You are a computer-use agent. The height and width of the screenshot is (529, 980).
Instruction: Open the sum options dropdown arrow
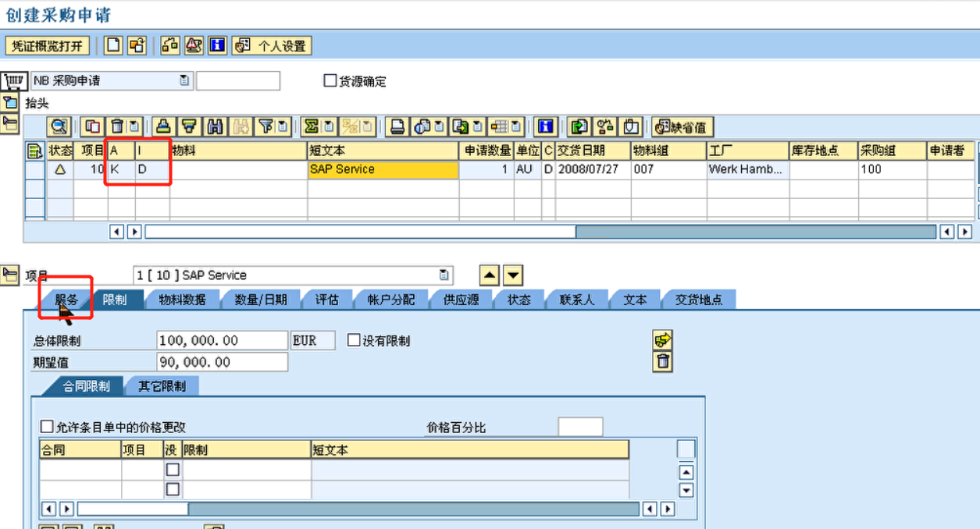pyautogui.click(x=330, y=126)
